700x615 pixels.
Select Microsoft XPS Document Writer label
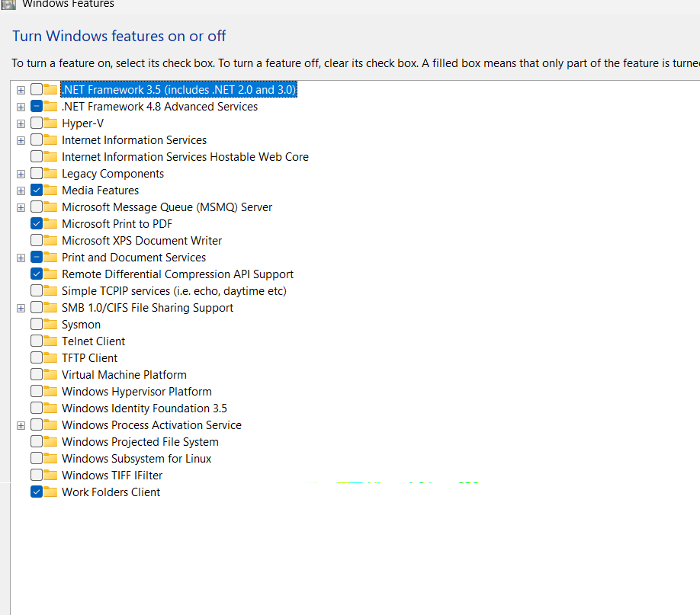142,241
